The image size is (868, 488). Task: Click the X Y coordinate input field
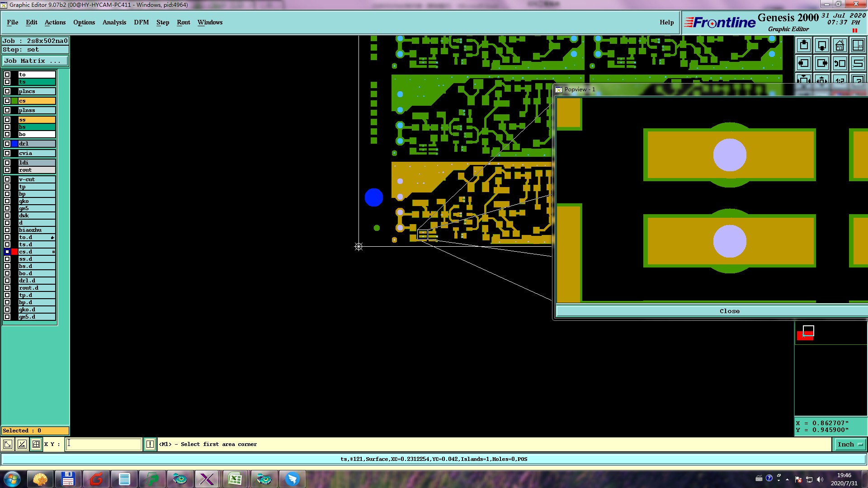pos(104,444)
